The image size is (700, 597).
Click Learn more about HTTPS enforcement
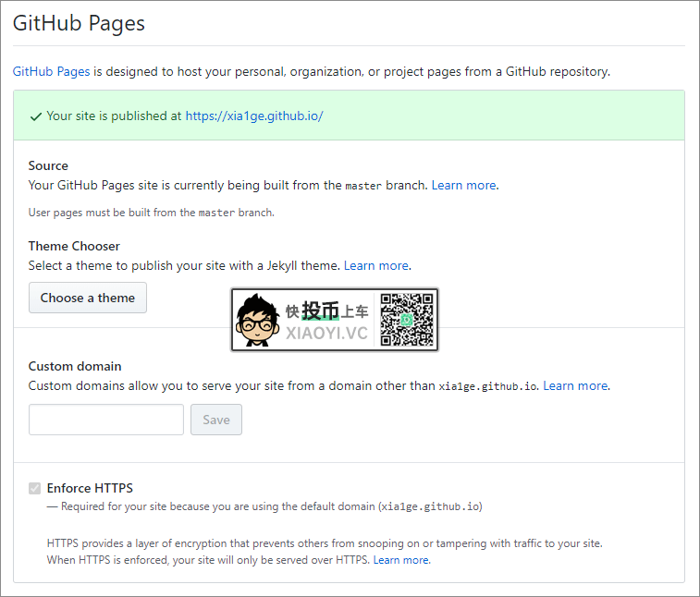401,560
